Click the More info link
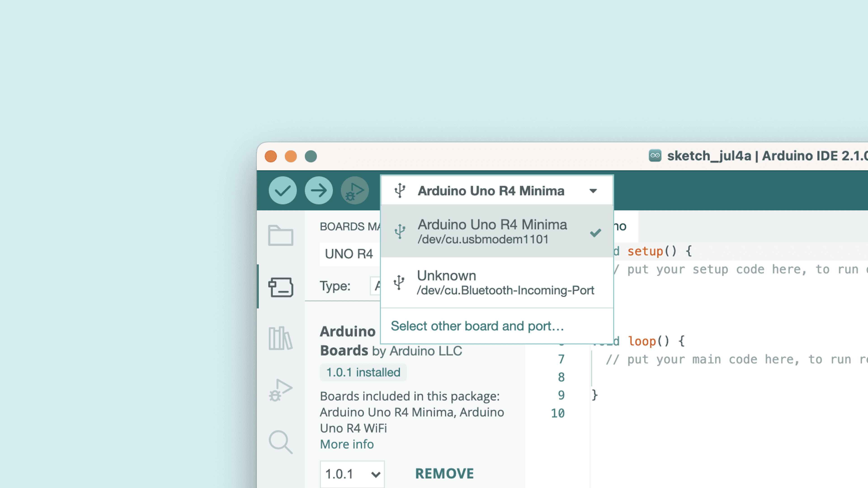 click(347, 444)
